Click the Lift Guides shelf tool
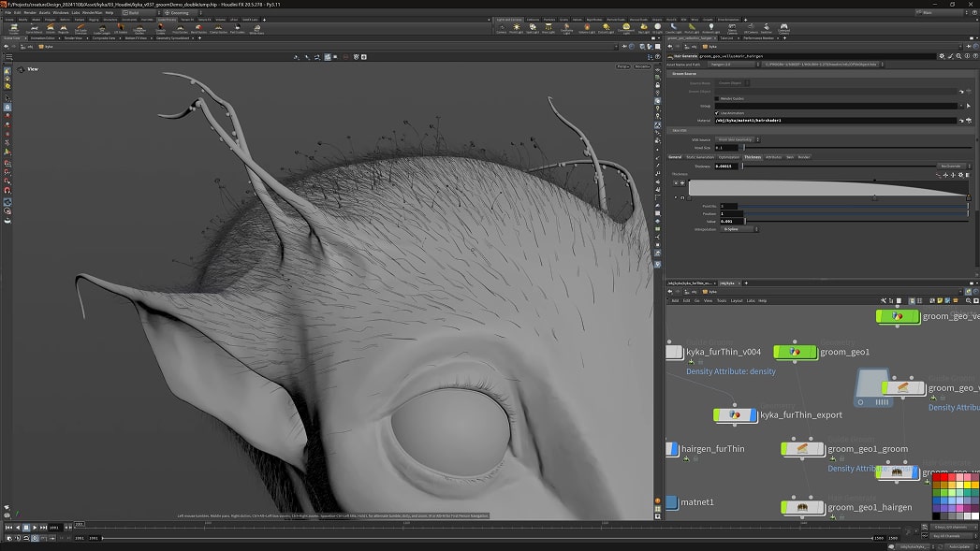Screen dimensions: 980x551 coord(120,29)
